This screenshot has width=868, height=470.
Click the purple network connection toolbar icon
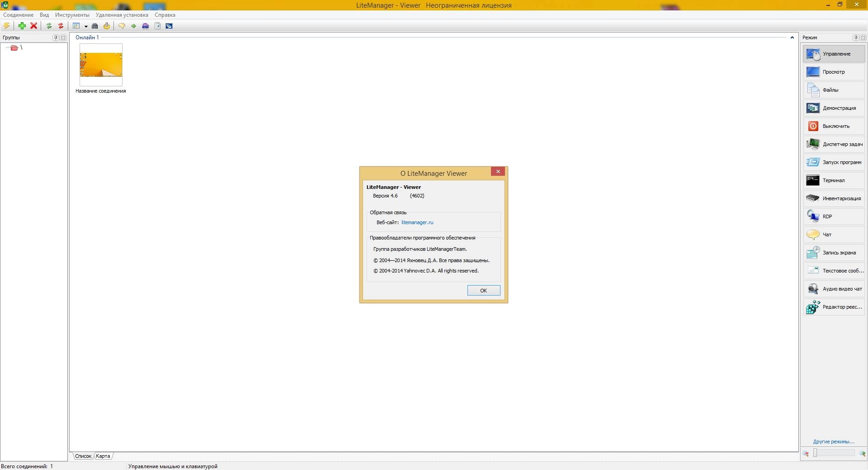tap(146, 26)
